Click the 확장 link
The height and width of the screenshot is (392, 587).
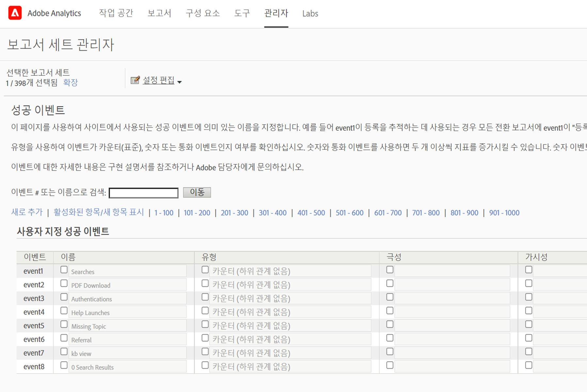tap(71, 83)
